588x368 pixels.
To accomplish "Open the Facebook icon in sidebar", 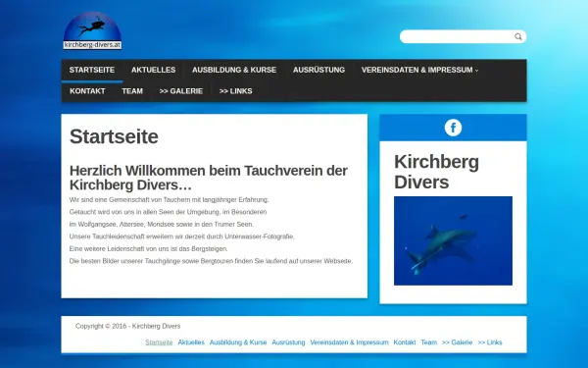I will pos(453,128).
